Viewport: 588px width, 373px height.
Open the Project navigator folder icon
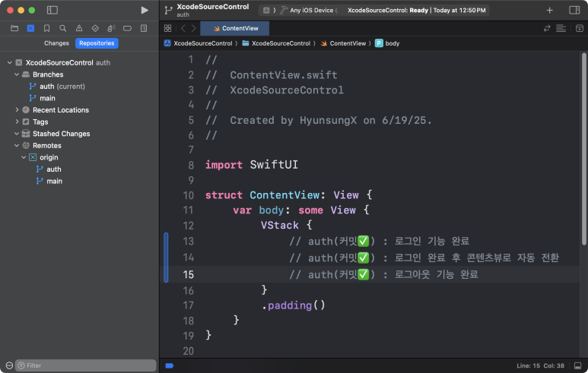coord(14,28)
